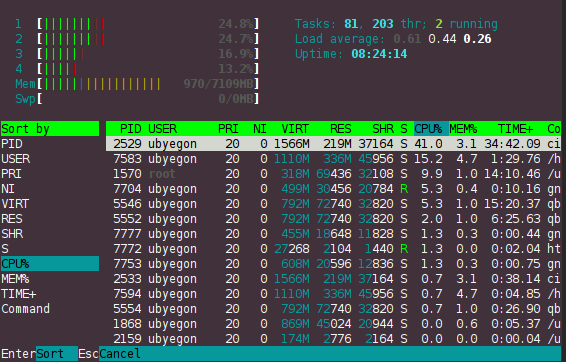
Task: Select process row with PID 7753
Action: coord(333,264)
